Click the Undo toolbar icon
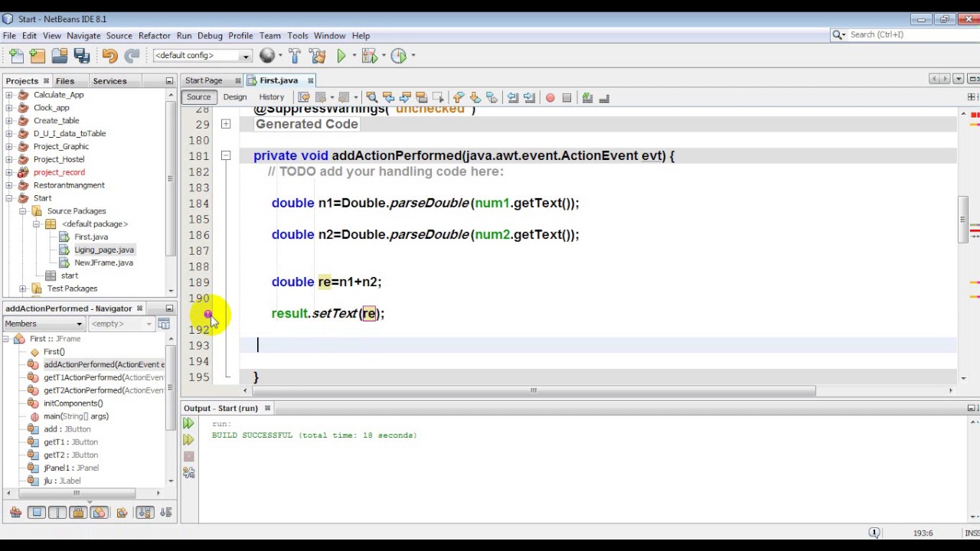 (109, 56)
